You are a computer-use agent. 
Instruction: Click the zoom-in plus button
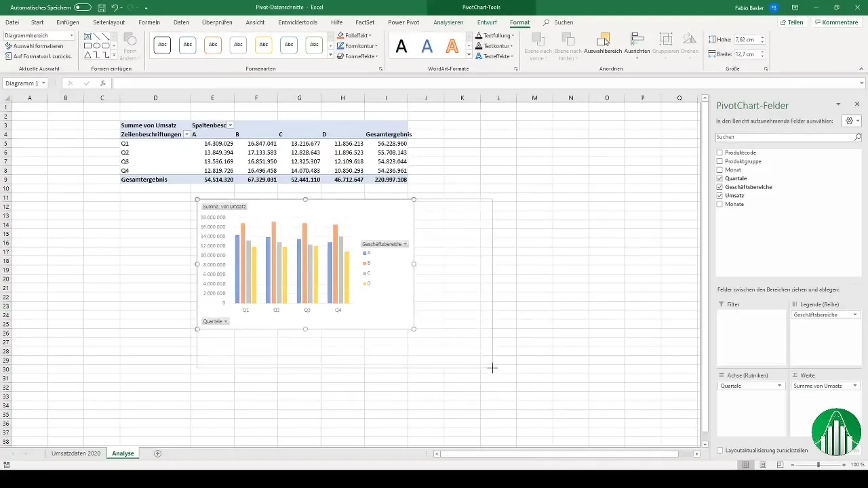tap(844, 465)
